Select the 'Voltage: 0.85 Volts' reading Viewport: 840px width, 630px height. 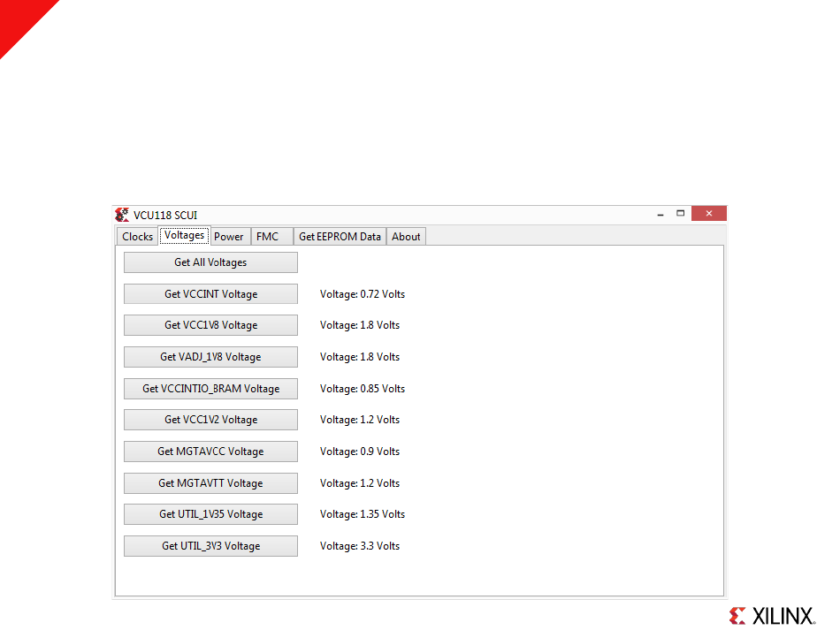coord(363,389)
